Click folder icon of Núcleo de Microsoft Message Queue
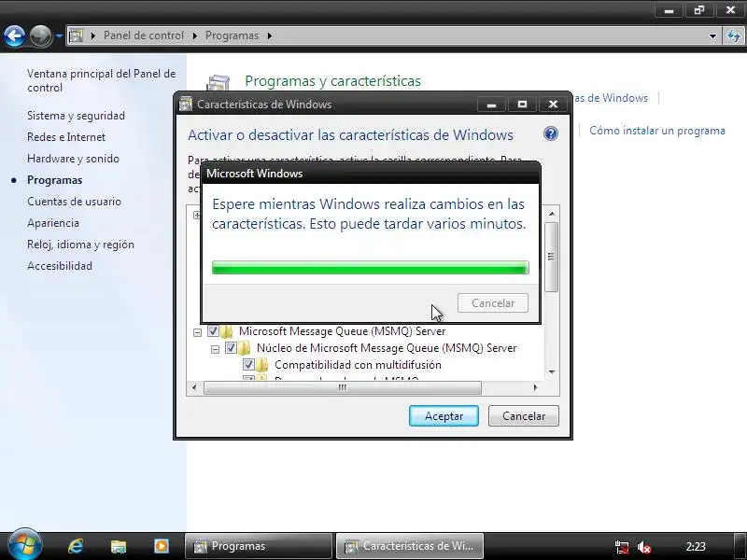 point(245,348)
